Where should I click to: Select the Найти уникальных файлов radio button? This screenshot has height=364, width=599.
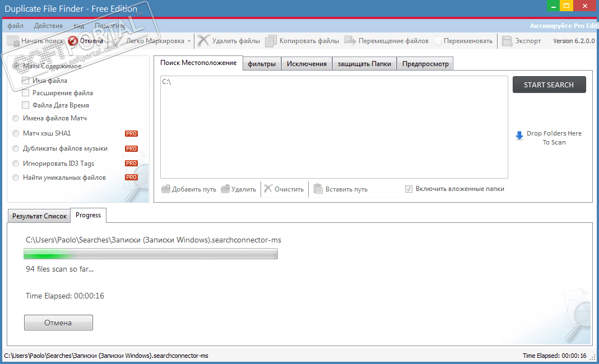pyautogui.click(x=16, y=178)
